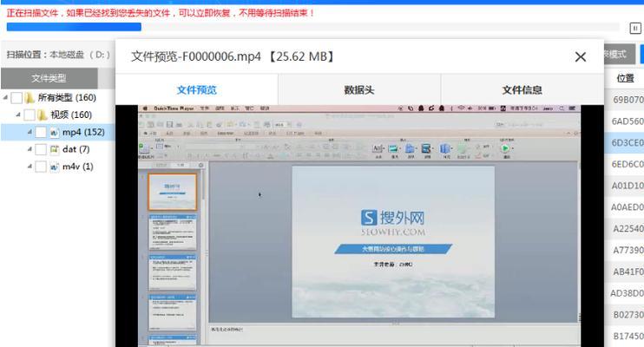644x347 pixels.
Task: Click the mode button behind the dialog
Action: [621, 54]
